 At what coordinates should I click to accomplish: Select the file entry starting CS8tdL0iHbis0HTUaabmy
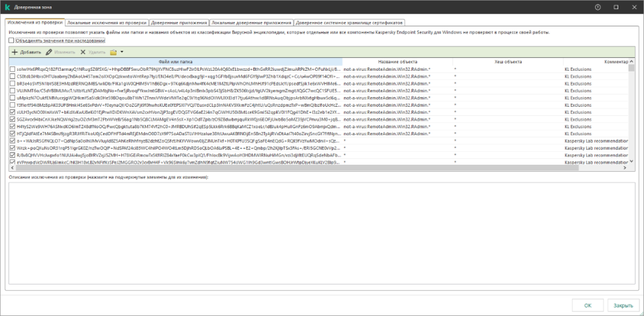[178, 77]
